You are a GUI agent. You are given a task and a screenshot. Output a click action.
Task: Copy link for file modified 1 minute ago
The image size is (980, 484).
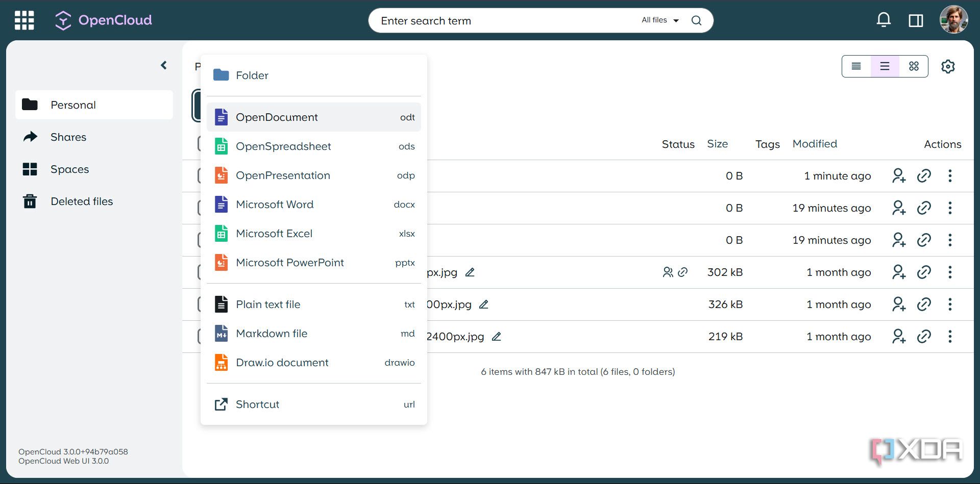point(924,176)
